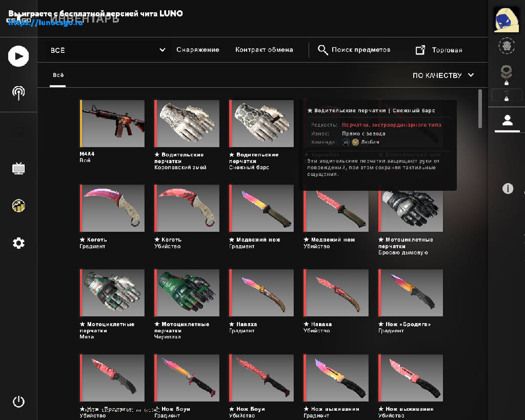The height and width of the screenshot is (420, 525).
Task: Select the Нож выживания Убийство item
Action: pos(411,378)
